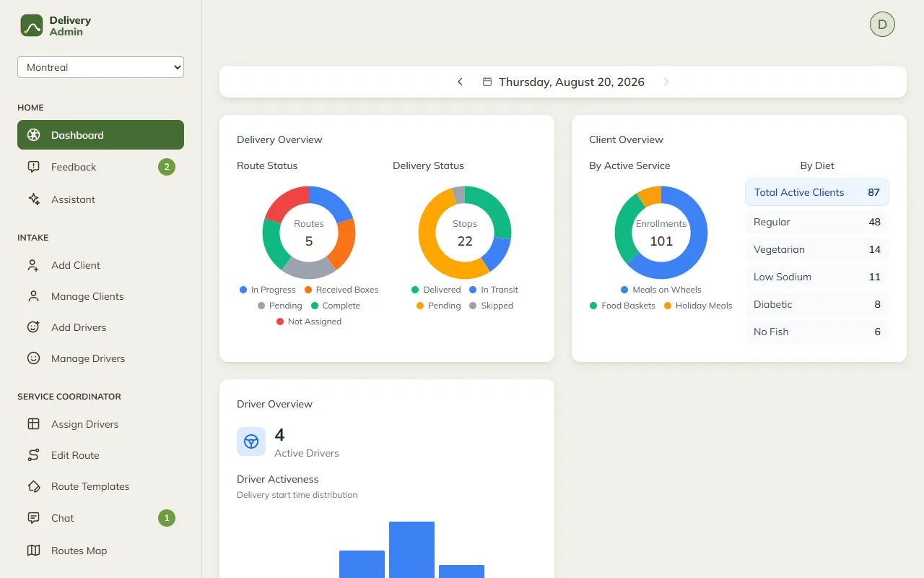Toggle Delivered legend in Delivery Status
The image size is (924, 578).
(x=436, y=290)
